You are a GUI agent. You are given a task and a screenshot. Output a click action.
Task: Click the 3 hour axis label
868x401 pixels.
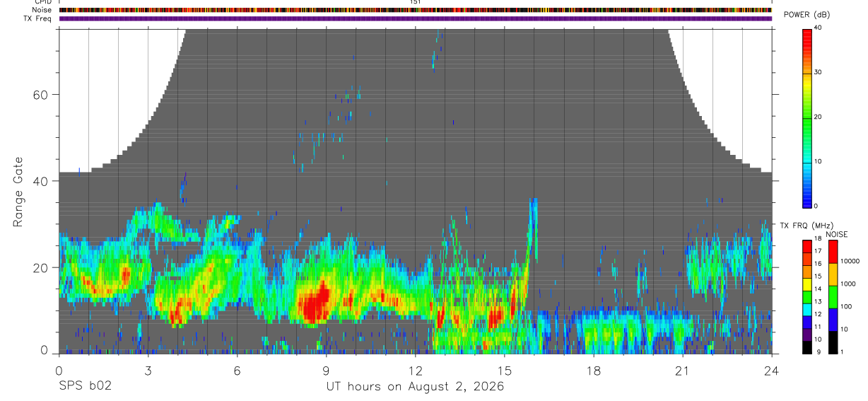(148, 370)
